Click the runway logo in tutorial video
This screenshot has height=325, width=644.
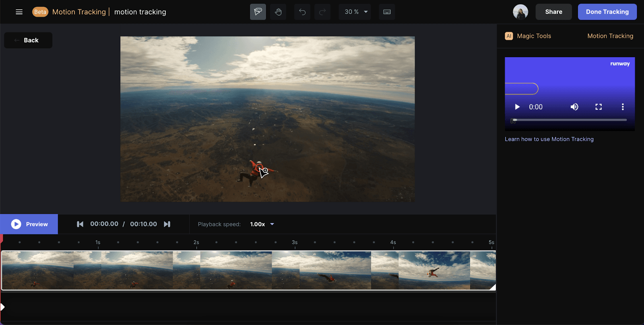click(x=620, y=64)
